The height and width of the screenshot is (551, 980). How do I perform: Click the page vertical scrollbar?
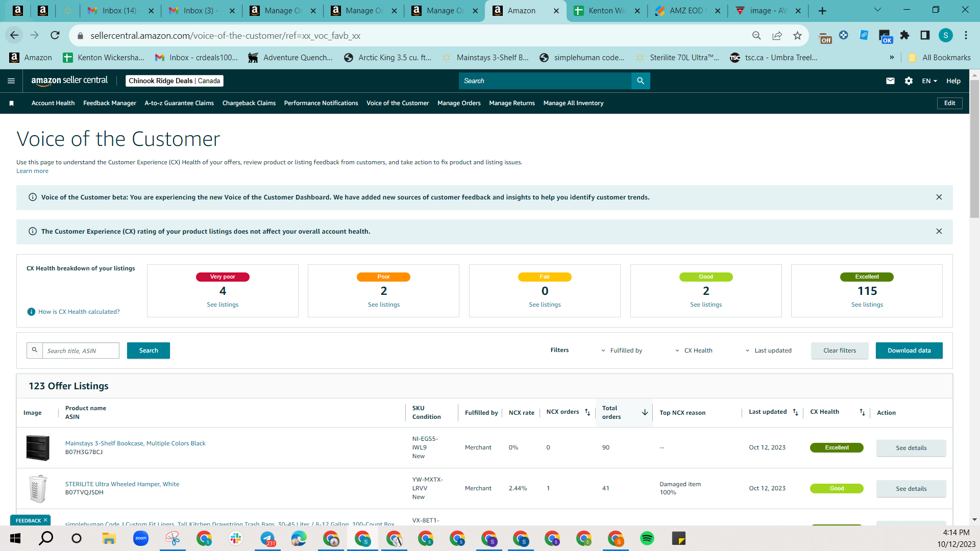(x=974, y=148)
